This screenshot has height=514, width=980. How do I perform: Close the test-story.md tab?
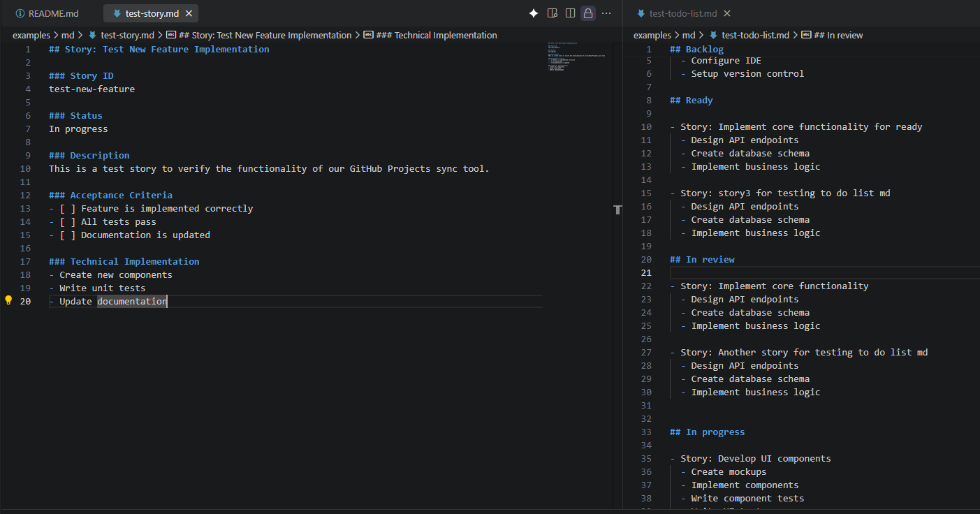(189, 13)
